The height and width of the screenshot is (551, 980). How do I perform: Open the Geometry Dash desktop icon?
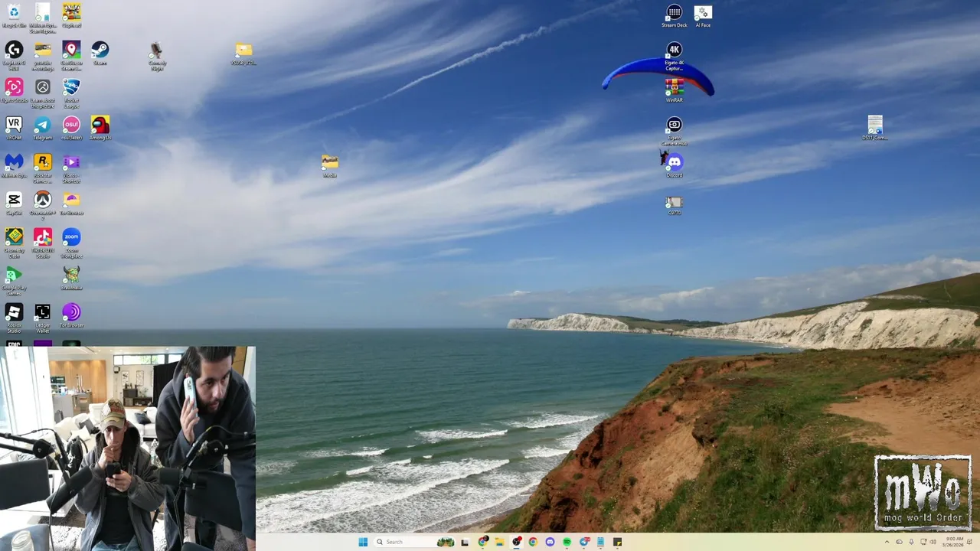tap(14, 243)
